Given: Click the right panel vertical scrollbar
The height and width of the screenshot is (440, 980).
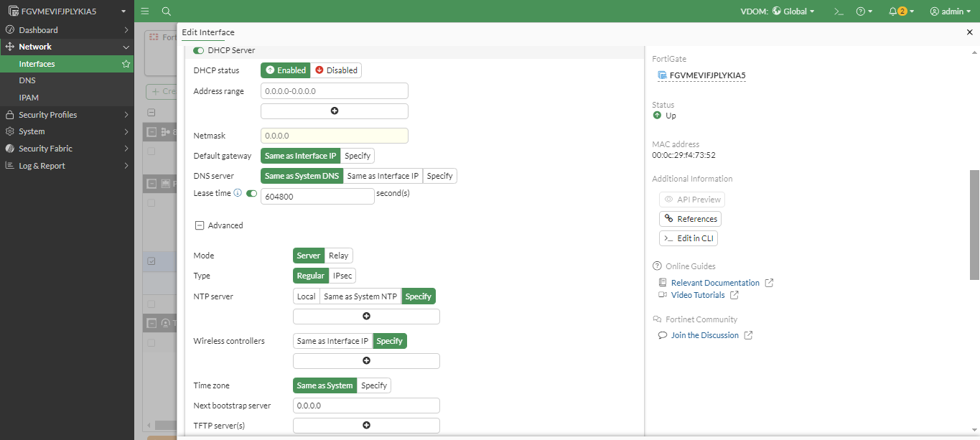Looking at the screenshot, I should pyautogui.click(x=974, y=225).
